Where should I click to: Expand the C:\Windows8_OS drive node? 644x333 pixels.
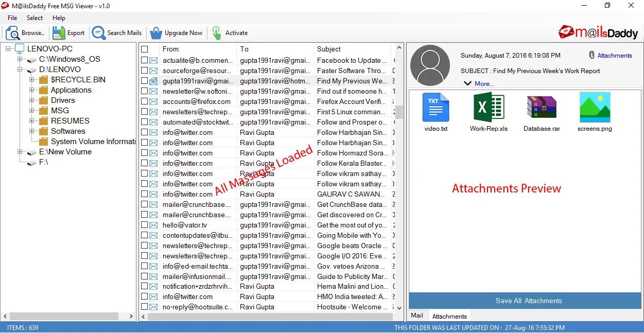pos(20,59)
